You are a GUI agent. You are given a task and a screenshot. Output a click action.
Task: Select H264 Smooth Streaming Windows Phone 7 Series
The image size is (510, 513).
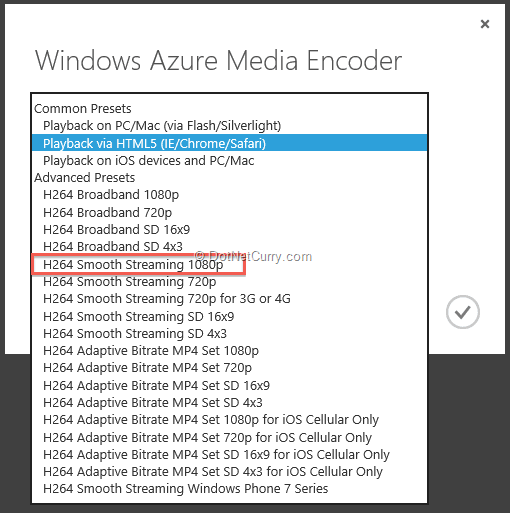pyautogui.click(x=229, y=489)
